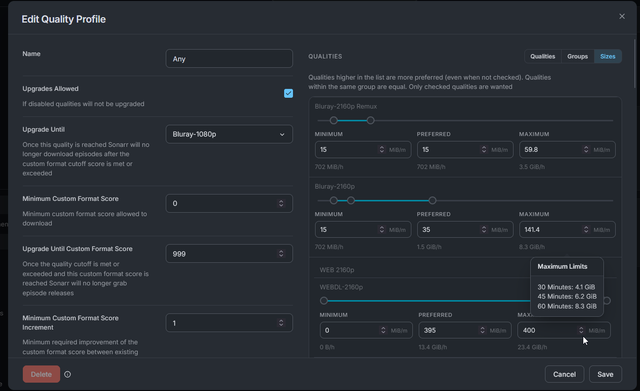Click the info icon next to Delete
The width and height of the screenshot is (640, 391).
67,374
